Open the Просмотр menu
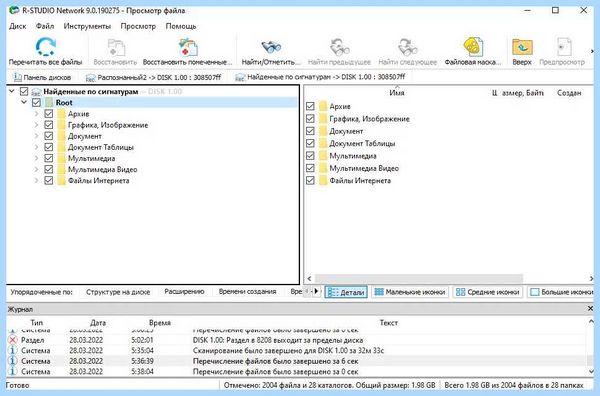This screenshot has height=396, width=600. click(x=138, y=26)
